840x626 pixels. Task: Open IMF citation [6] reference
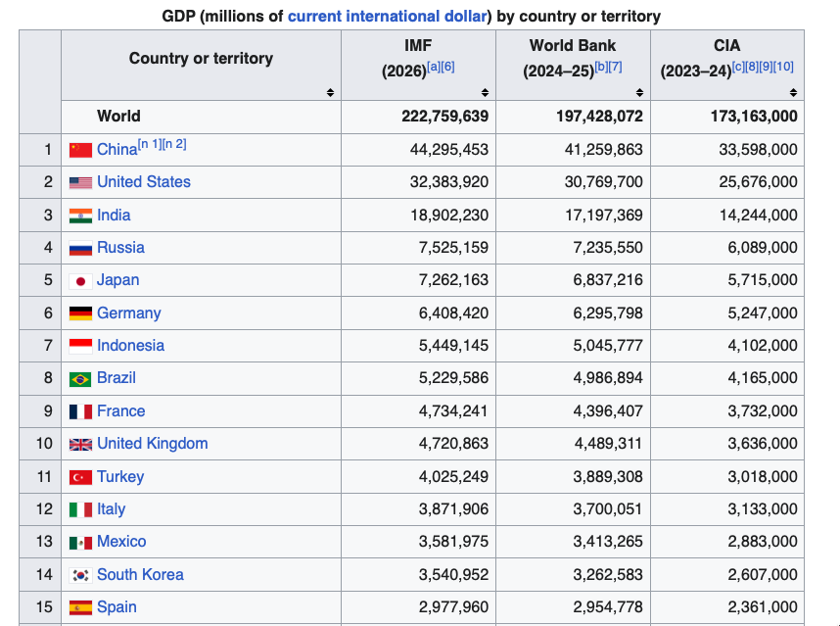coord(447,67)
